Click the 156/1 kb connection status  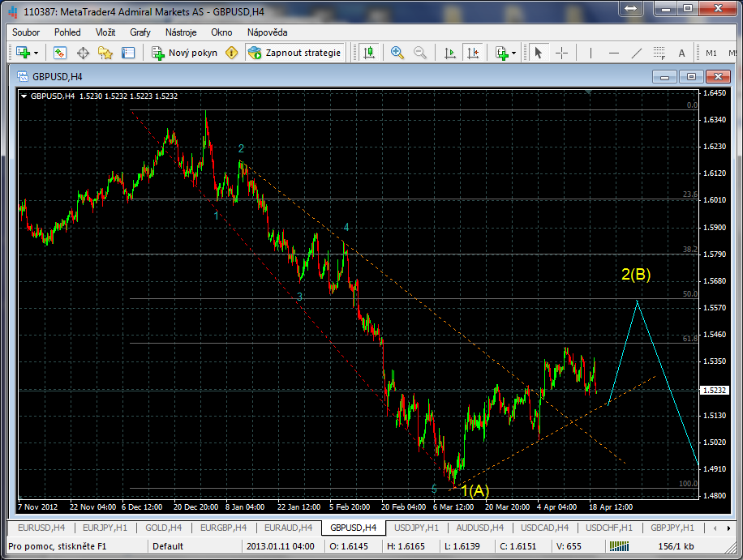pos(676,546)
